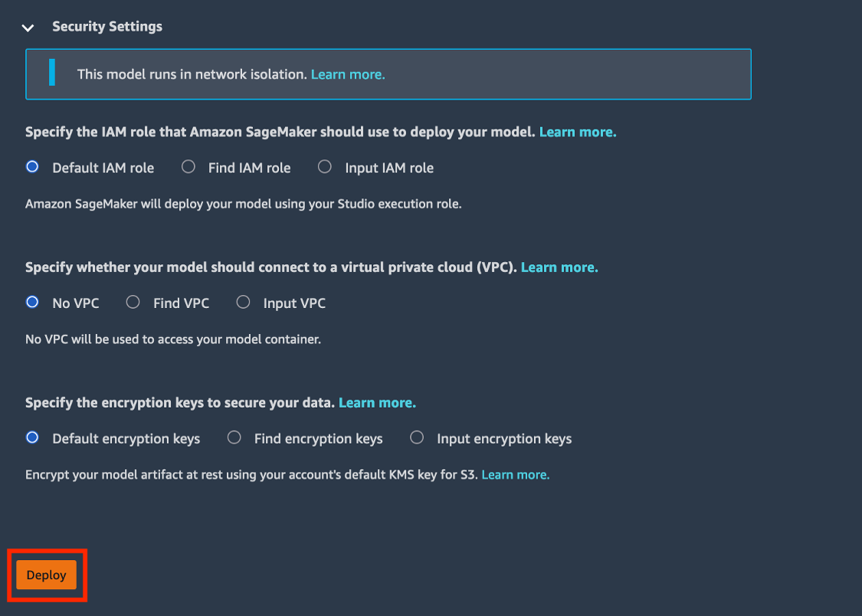Open Learn more about default KMS key
The image size is (862, 616).
click(x=515, y=475)
